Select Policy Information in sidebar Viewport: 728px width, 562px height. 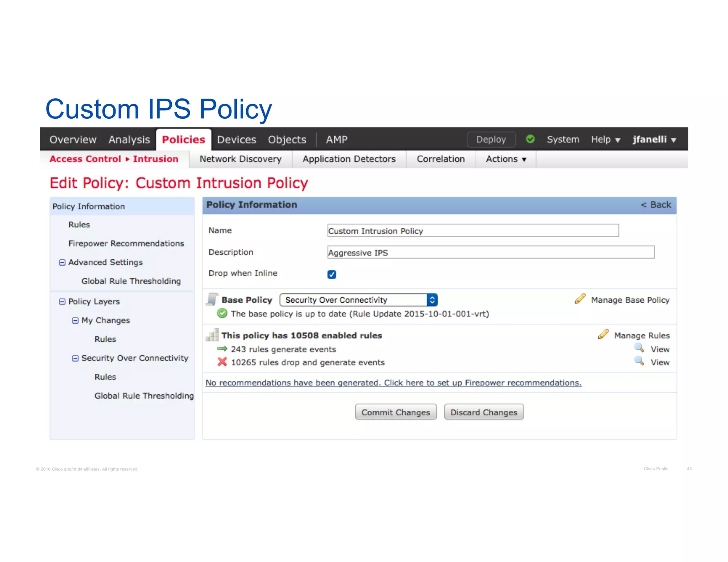coord(122,206)
